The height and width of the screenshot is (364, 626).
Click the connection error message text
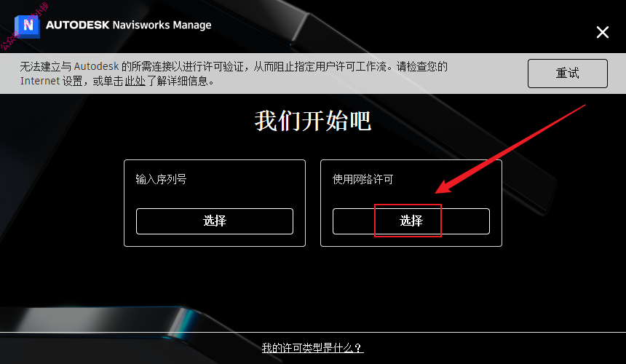tap(234, 74)
